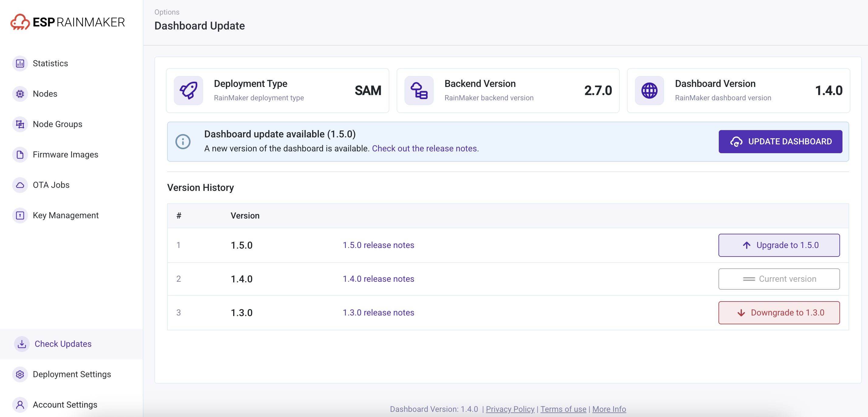
Task: Navigate to Deployment Settings
Action: coord(72,374)
